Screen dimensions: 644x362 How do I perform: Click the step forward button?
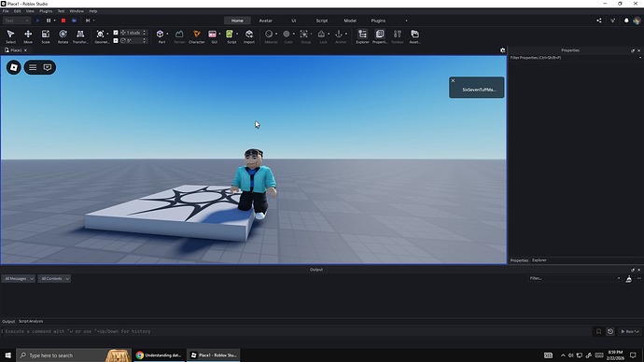88,21
